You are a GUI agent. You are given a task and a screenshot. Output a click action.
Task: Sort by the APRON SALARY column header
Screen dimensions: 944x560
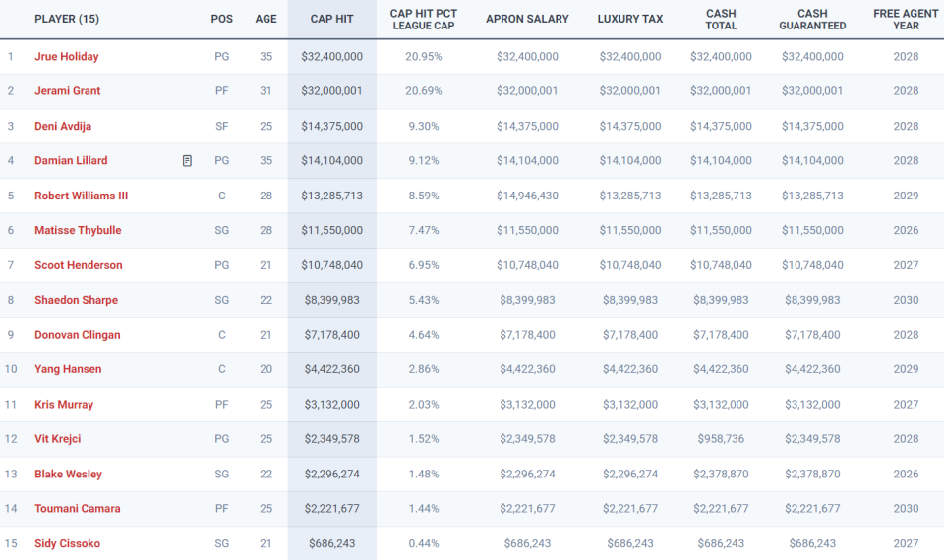[x=527, y=19]
